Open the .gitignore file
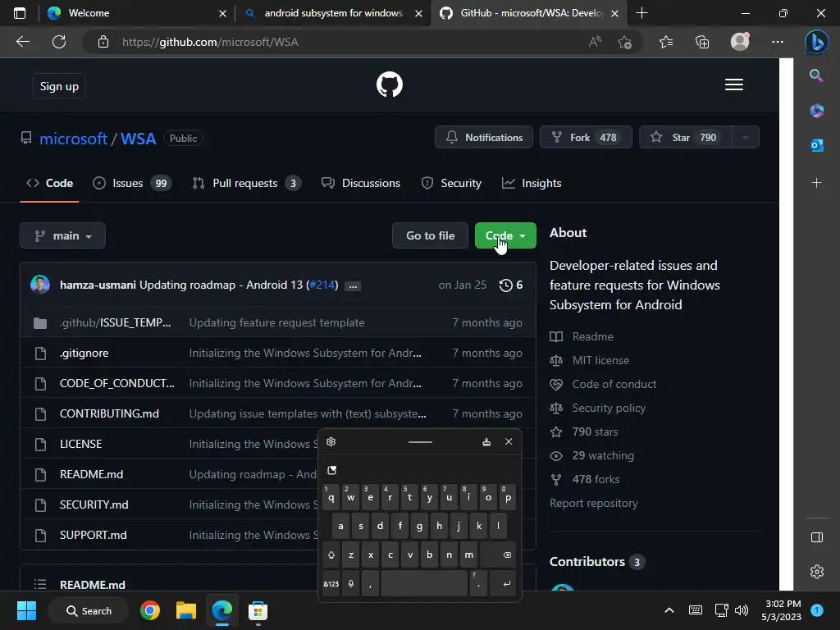 pos(84,353)
